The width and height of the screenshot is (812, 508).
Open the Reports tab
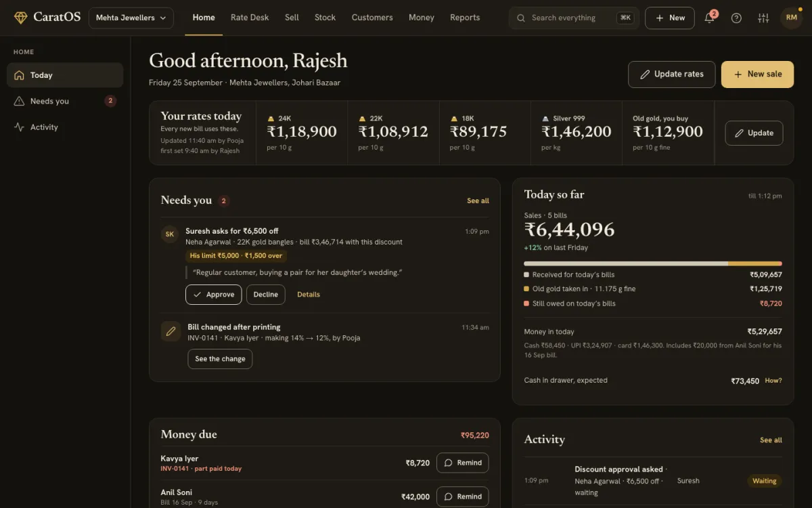point(465,18)
